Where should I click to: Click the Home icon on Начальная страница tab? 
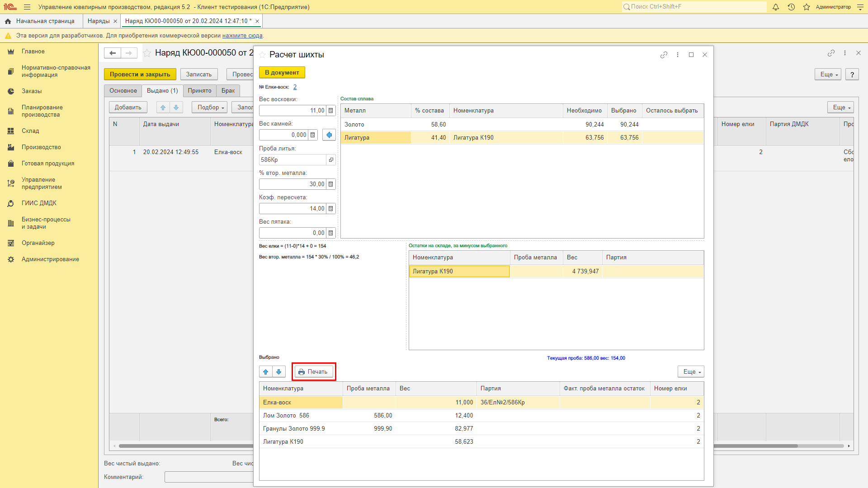8,21
